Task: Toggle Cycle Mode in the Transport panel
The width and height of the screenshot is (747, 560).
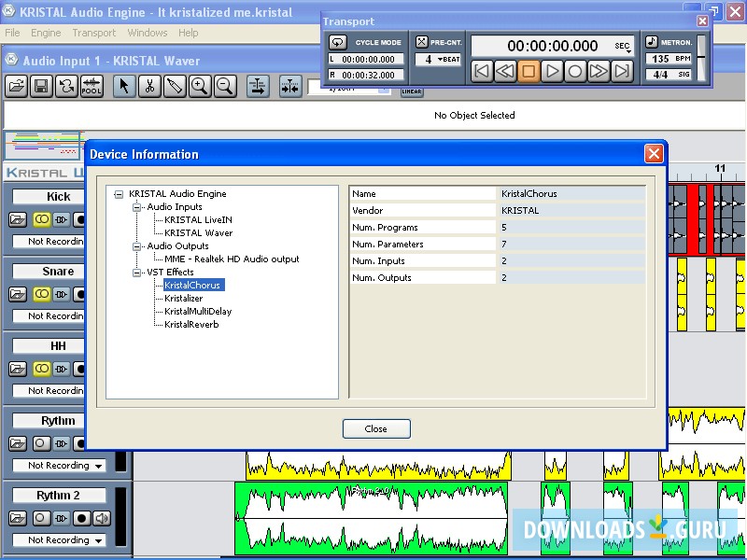Action: tap(338, 42)
